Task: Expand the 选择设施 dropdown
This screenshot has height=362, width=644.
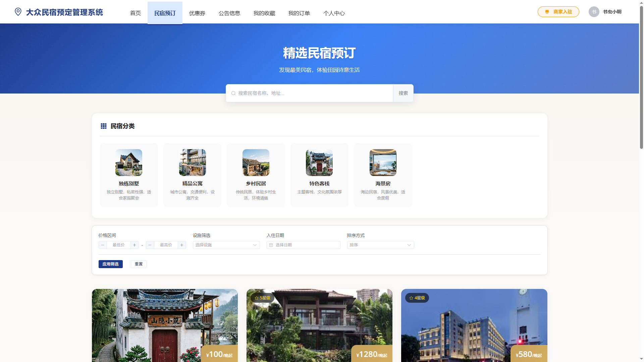Action: [x=226, y=245]
